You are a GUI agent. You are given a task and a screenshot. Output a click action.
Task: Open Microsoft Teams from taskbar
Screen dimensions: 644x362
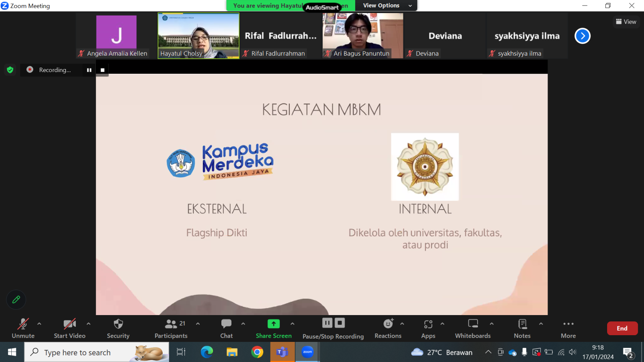282,352
